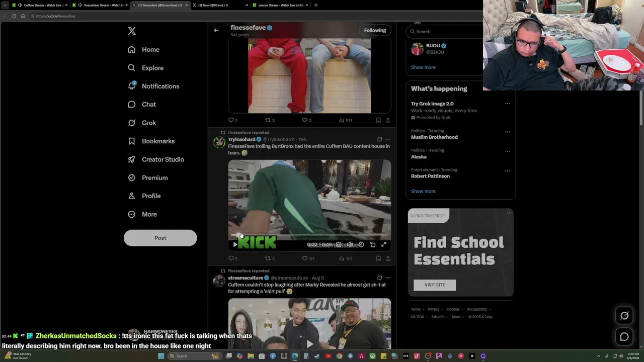This screenshot has height=362, width=644.
Task: Open Tryinsohard's profile avatar
Action: tap(219, 143)
